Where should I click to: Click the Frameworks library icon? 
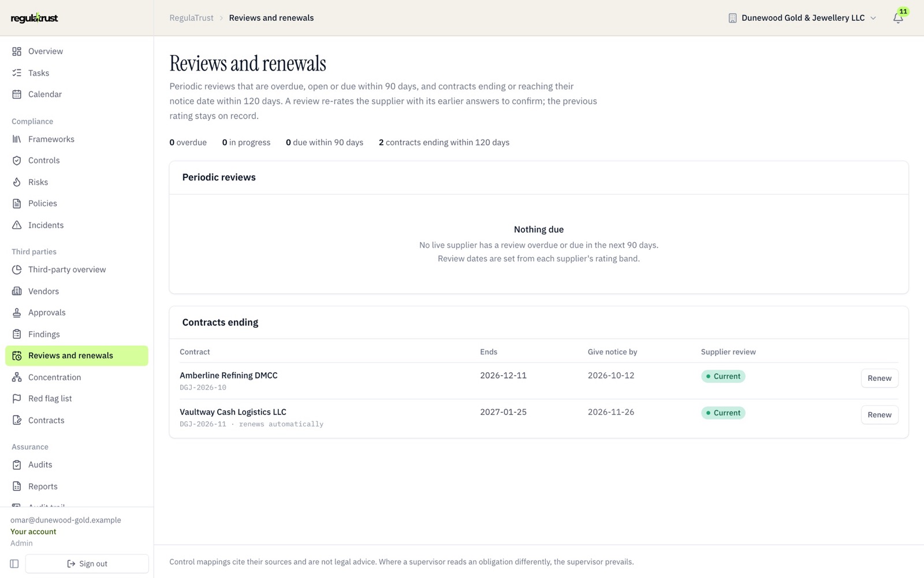tap(17, 139)
